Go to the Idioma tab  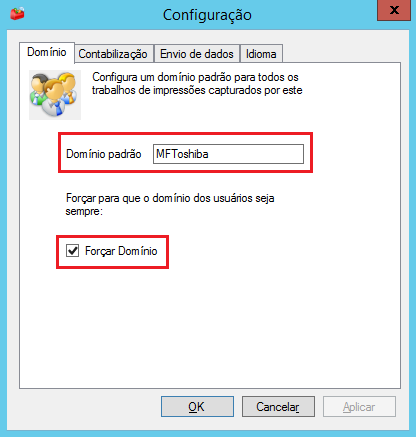click(x=261, y=54)
